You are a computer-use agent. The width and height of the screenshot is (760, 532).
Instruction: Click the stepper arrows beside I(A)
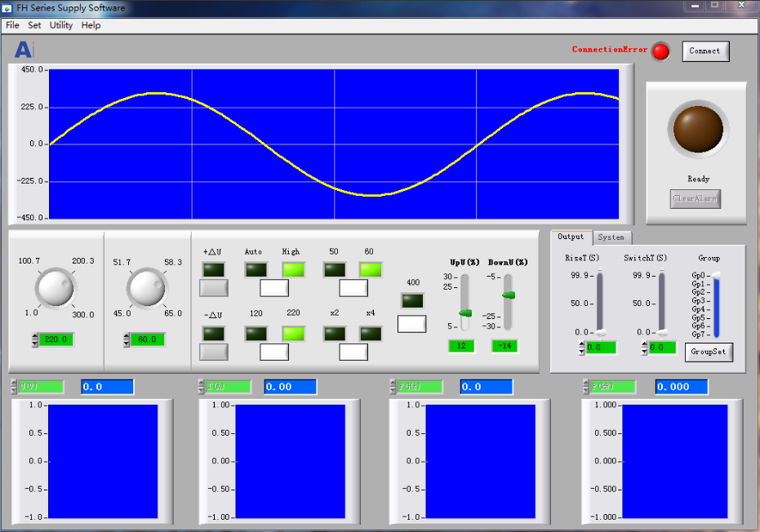(x=202, y=387)
